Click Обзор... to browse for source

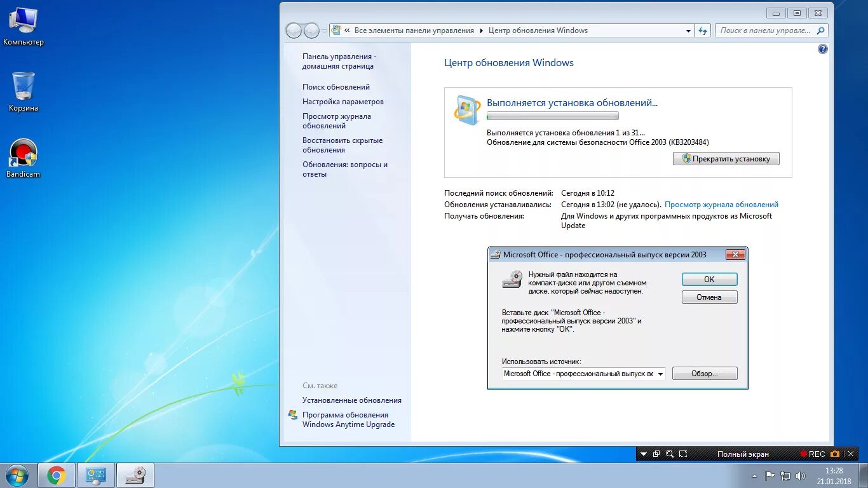(x=705, y=374)
